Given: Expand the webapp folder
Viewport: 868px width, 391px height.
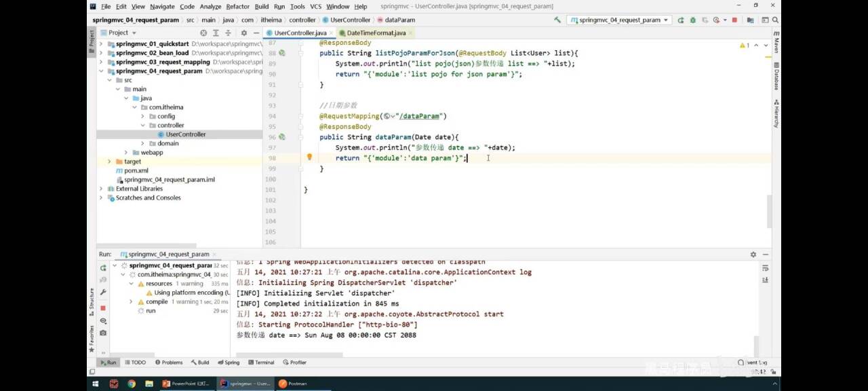Looking at the screenshot, I should pos(126,152).
